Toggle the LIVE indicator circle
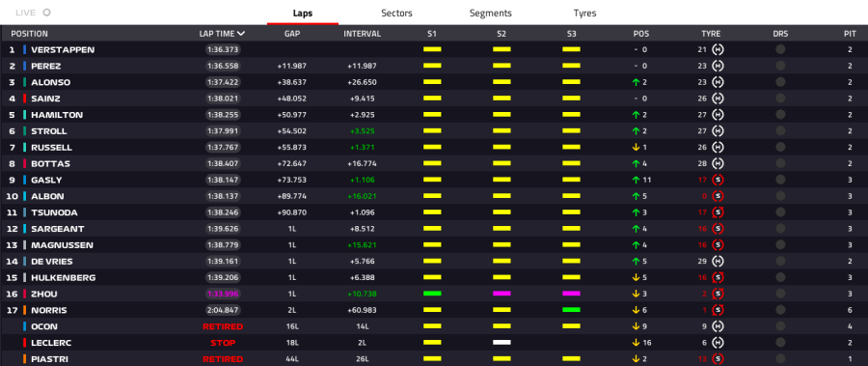The width and height of the screenshot is (868, 366). [x=47, y=13]
